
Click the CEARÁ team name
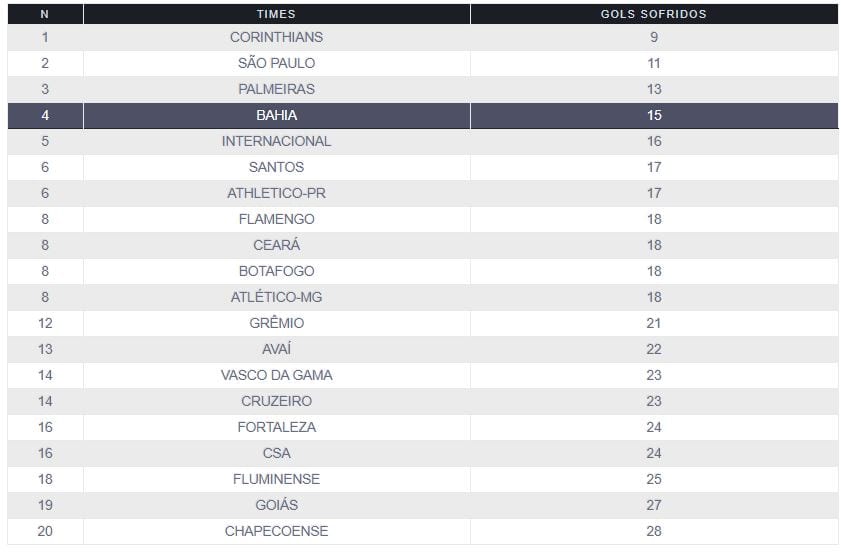276,245
